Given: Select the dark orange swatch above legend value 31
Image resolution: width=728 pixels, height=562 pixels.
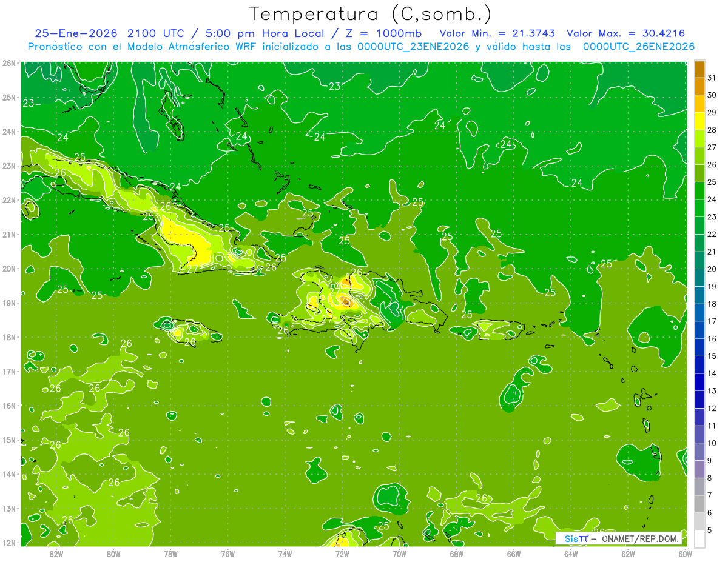Looking at the screenshot, I should 699,69.
